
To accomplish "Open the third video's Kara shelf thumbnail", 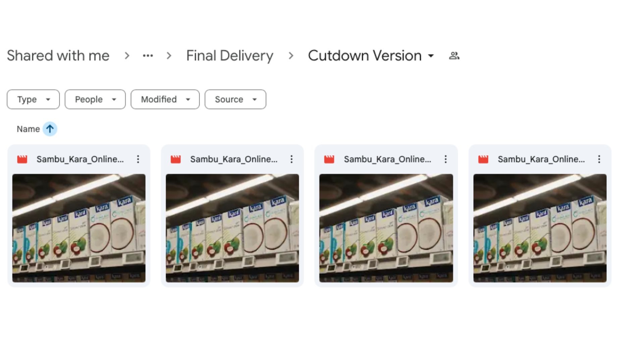I will [x=386, y=228].
